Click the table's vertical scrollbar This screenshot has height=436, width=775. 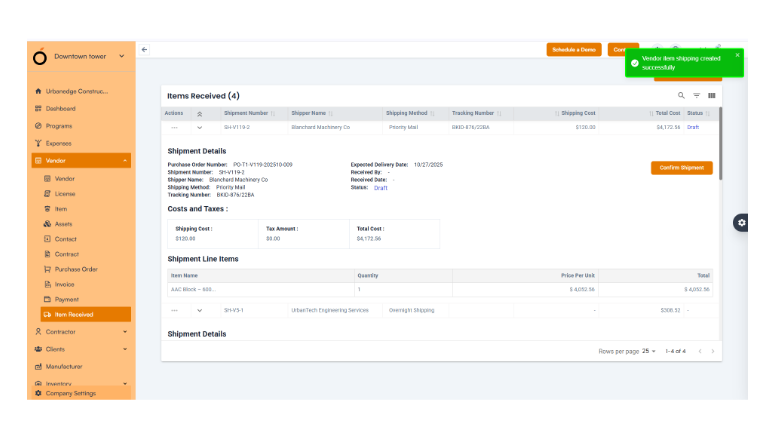tap(720, 130)
